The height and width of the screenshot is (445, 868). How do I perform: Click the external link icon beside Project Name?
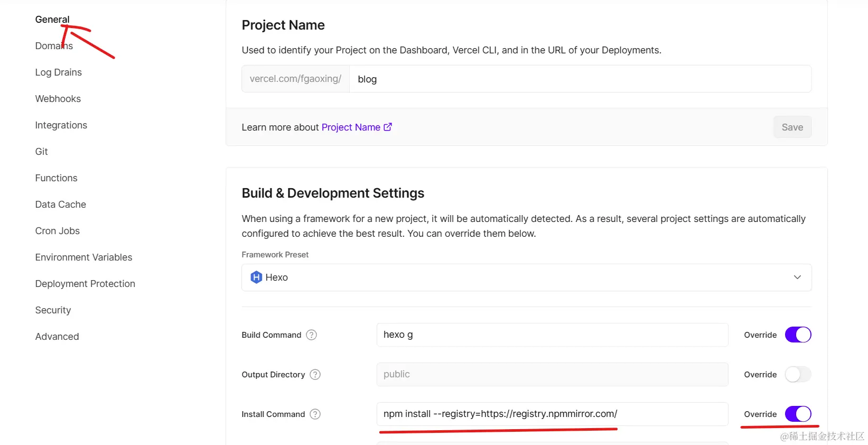tap(388, 127)
